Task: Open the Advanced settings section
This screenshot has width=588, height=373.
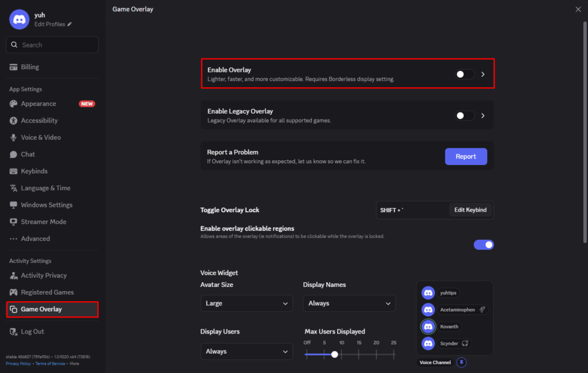Action: click(14, 239)
